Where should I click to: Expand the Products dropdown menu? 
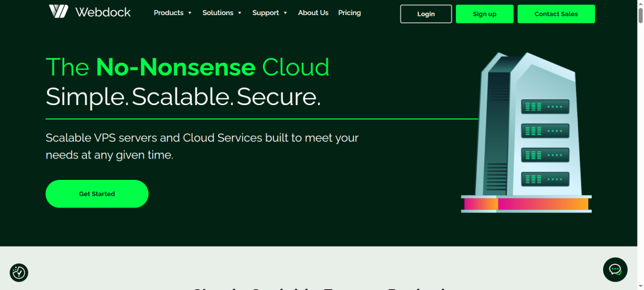(173, 13)
